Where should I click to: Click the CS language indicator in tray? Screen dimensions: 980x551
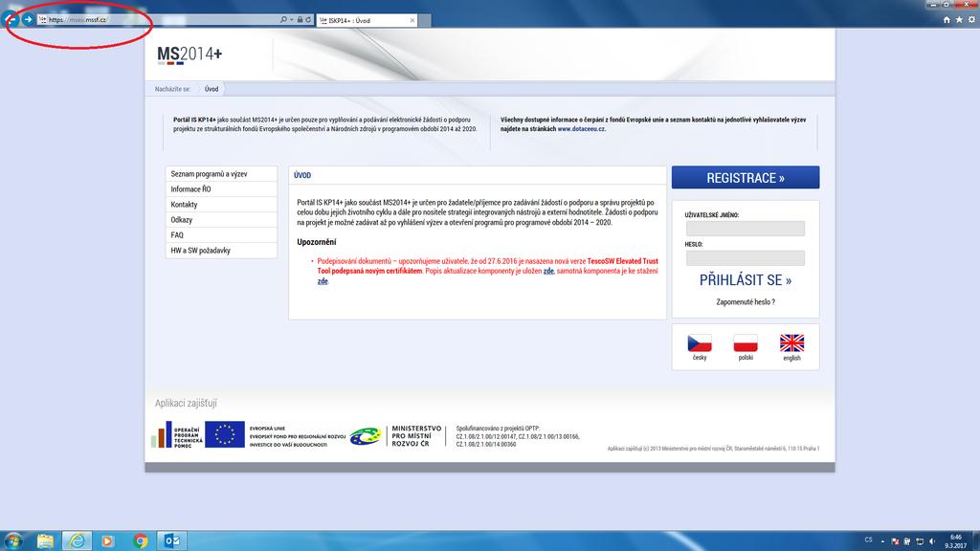pos(868,540)
